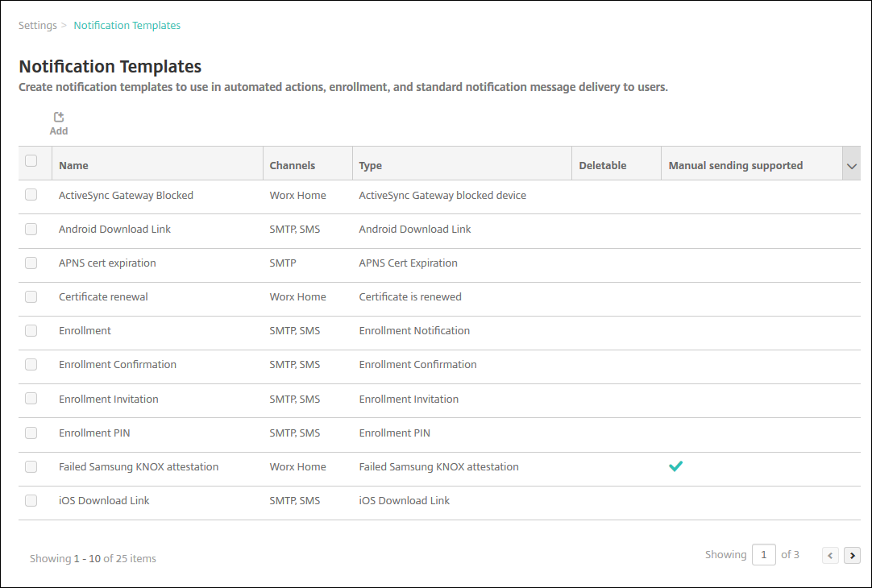Tick the iOS Download Link checkbox

[31, 500]
